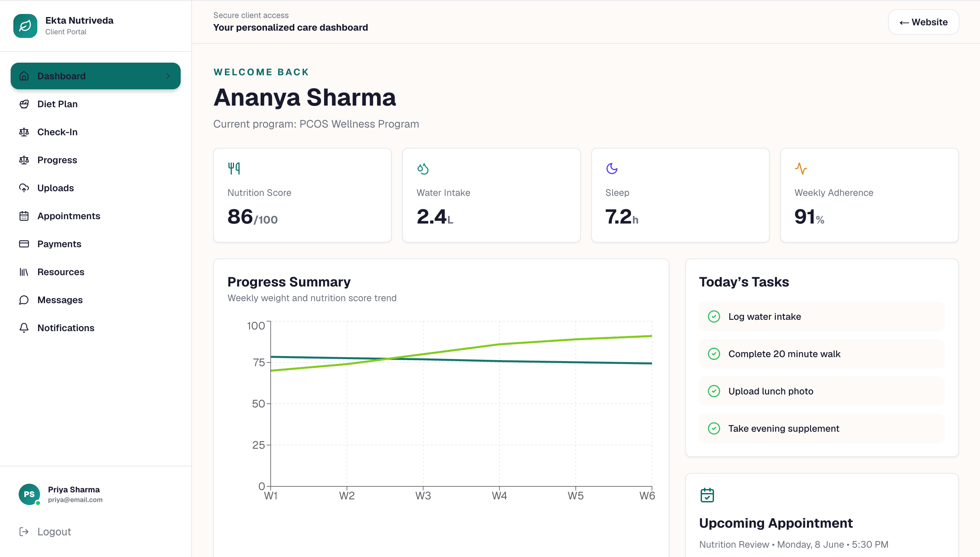Open the Payments section
Image resolution: width=980 pixels, height=557 pixels.
96,244
